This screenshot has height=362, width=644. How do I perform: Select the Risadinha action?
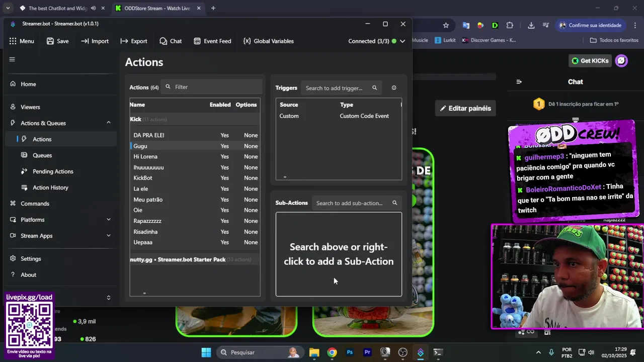(195, 232)
